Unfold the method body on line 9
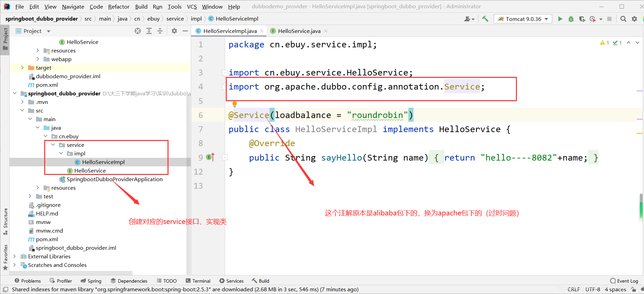 coord(225,157)
